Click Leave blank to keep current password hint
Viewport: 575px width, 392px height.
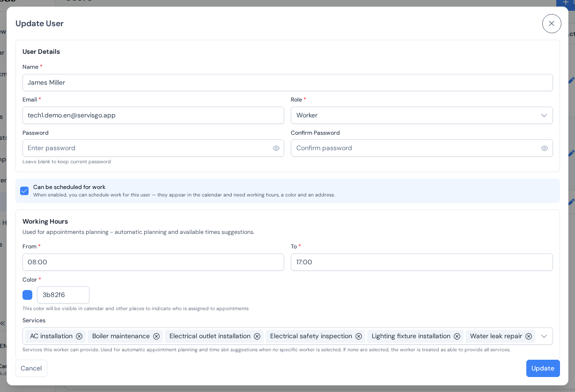coord(66,162)
